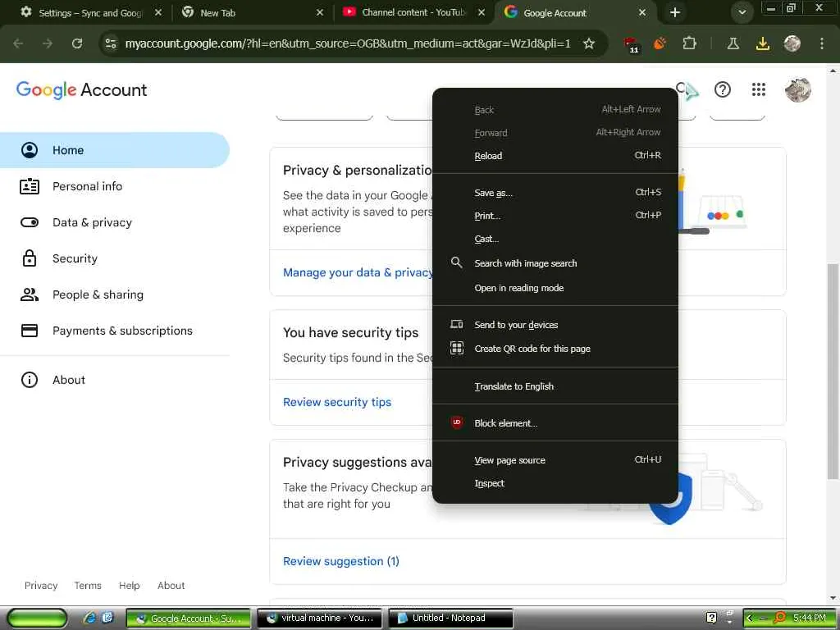840x630 pixels.
Task: Close the Settings Sync and Google tab
Action: click(x=158, y=12)
